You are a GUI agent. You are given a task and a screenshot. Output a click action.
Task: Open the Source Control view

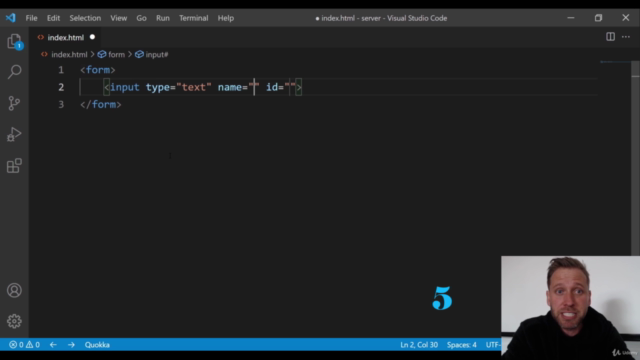pos(14,103)
